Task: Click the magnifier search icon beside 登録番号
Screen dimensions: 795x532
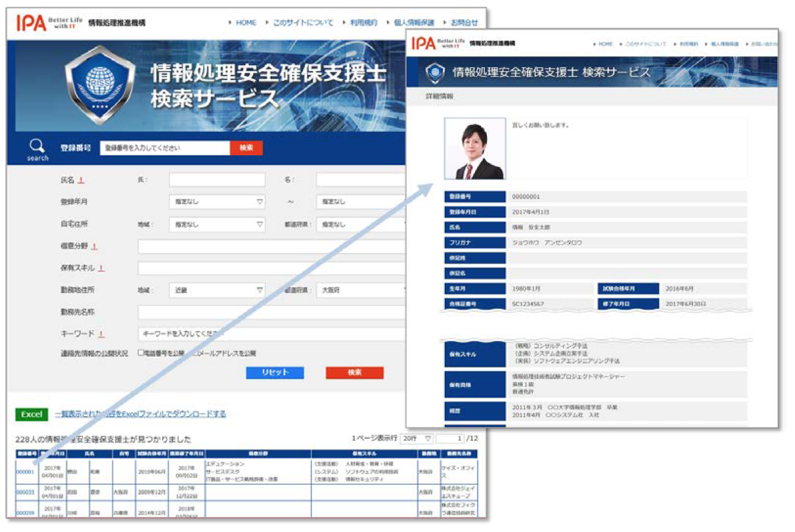Action: pyautogui.click(x=37, y=145)
